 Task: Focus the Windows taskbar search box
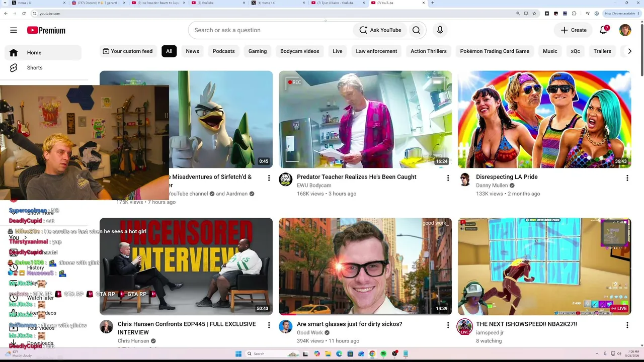coord(272,354)
